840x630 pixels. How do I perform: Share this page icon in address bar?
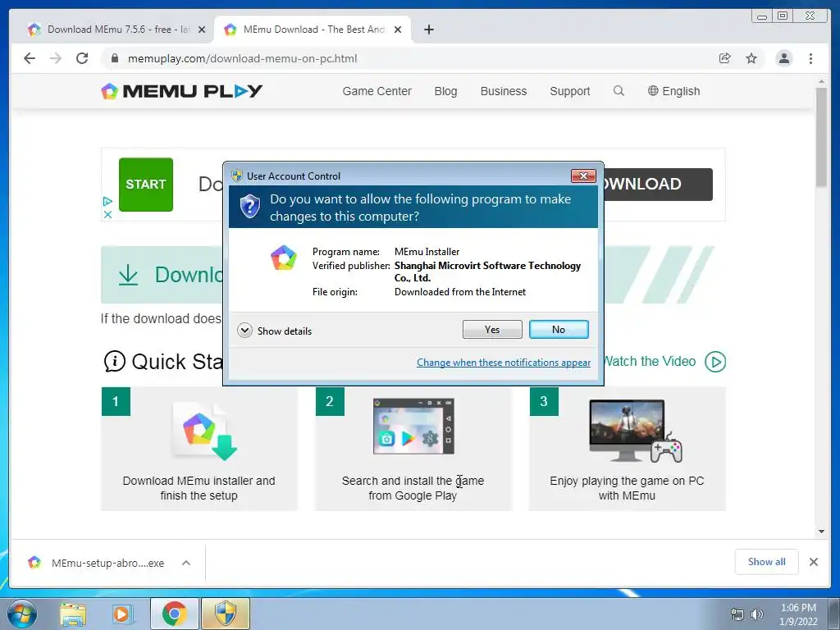pyautogui.click(x=725, y=58)
